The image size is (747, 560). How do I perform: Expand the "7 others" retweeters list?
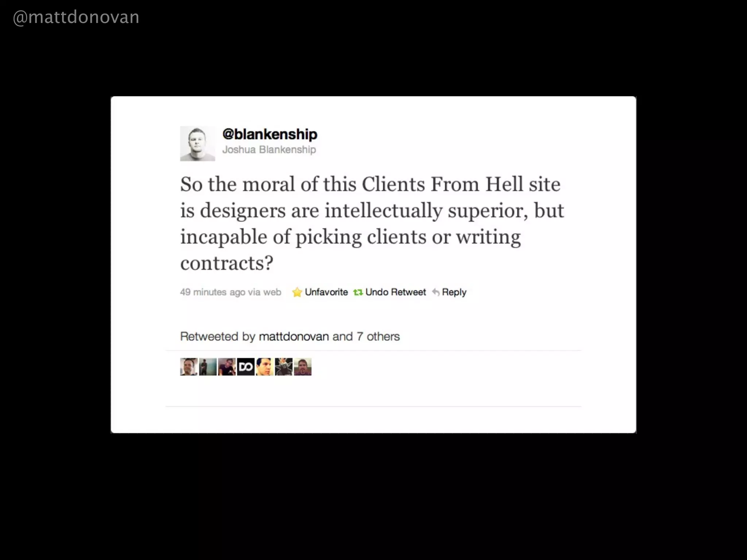point(378,336)
